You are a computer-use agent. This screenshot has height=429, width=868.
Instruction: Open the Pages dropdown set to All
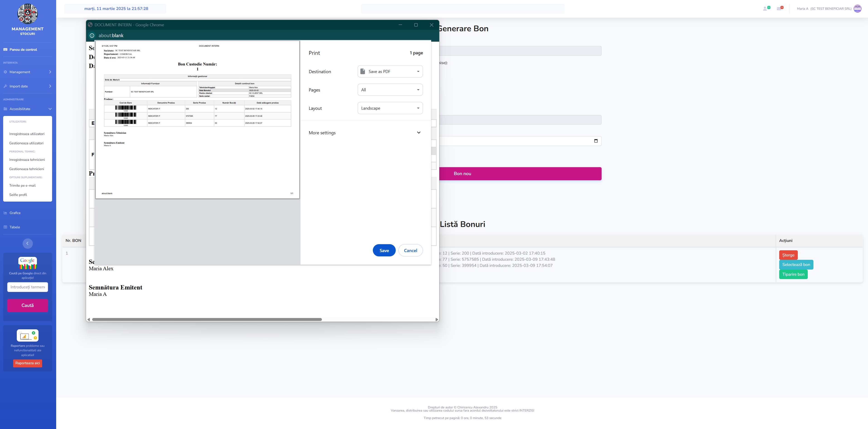coord(390,90)
